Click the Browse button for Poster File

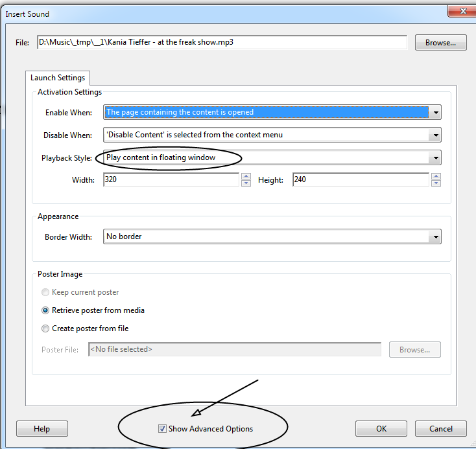[414, 350]
